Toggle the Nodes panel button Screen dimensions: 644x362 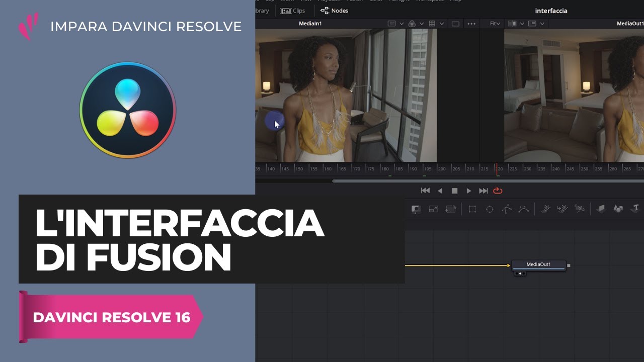coord(334,11)
